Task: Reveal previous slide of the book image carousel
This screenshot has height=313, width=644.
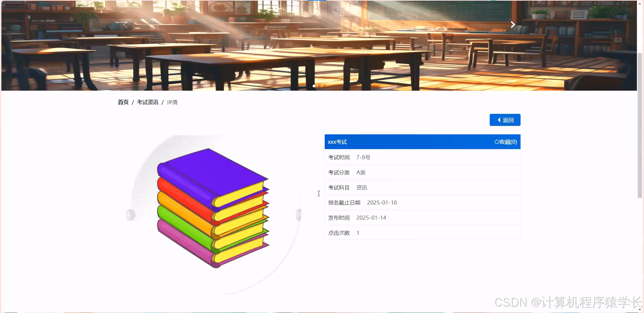Action: click(130, 215)
